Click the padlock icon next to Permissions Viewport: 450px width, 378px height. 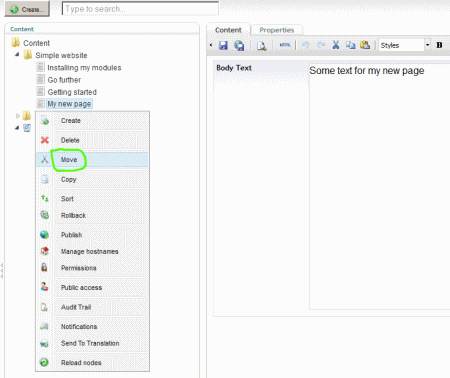[x=44, y=267]
